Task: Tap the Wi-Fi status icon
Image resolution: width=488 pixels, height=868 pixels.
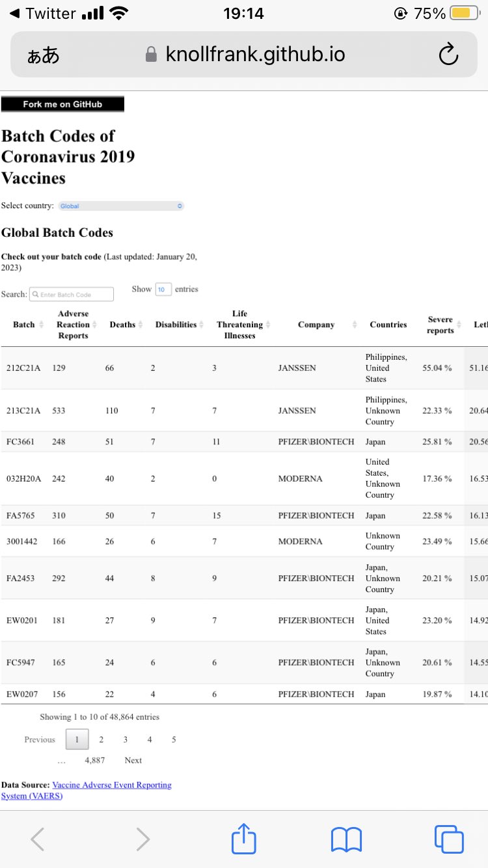Action: tap(119, 13)
